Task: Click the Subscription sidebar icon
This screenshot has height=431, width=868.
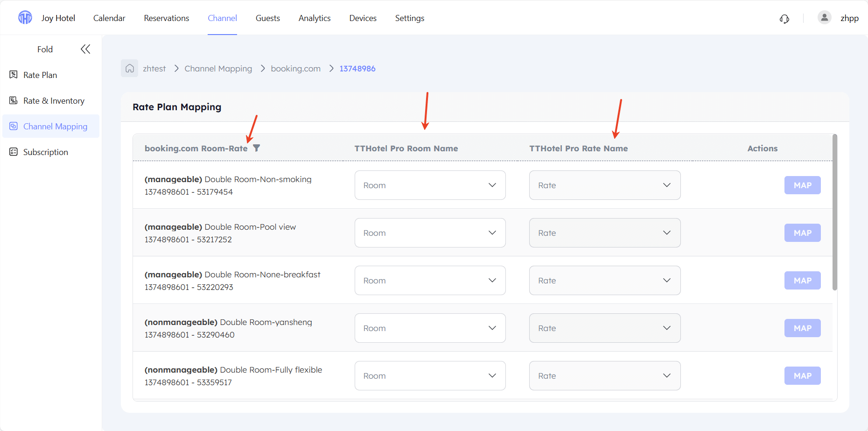Action: point(14,152)
